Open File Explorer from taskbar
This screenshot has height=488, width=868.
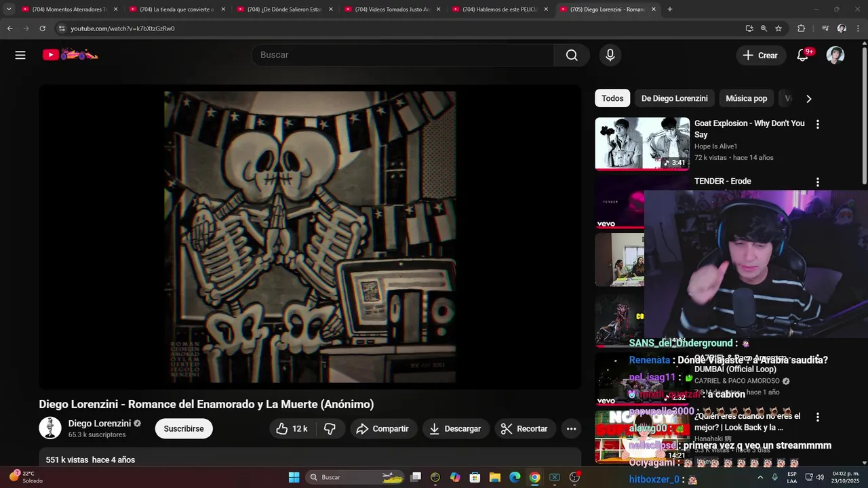coord(494,477)
